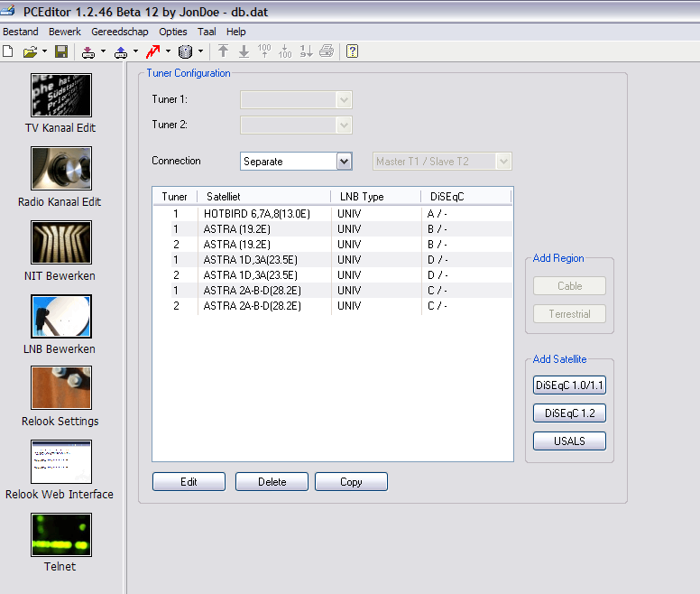The width and height of the screenshot is (700, 594).
Task: Open the Bewerk menu
Action: click(x=65, y=32)
